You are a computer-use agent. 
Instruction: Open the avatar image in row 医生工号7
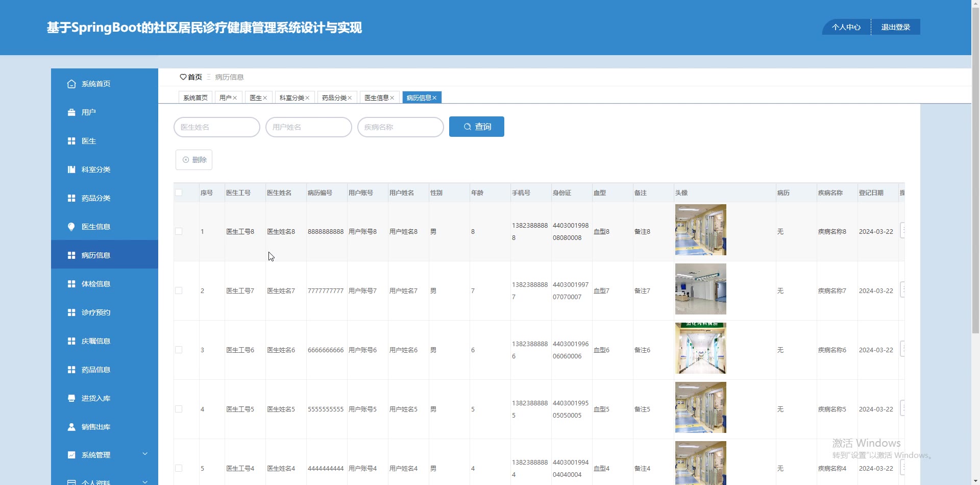tap(701, 289)
